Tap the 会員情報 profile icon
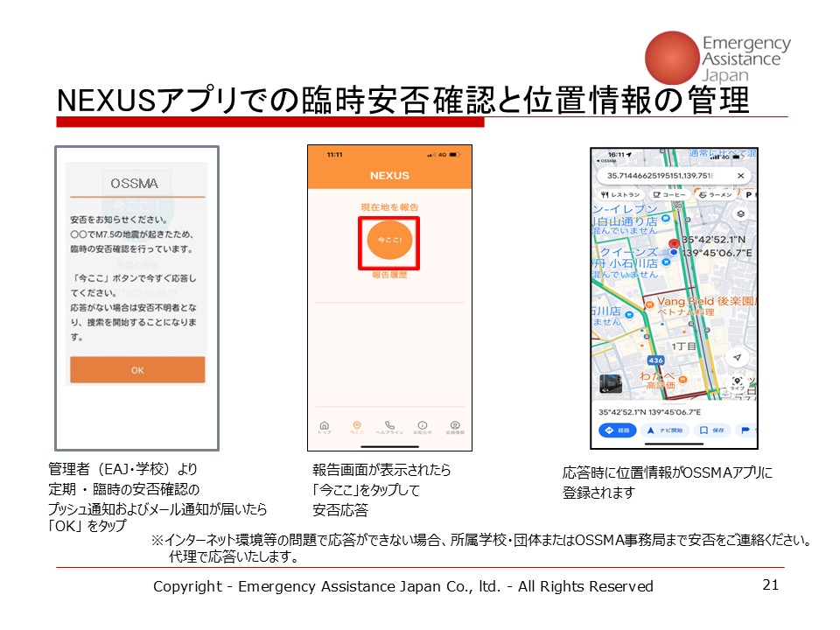Image resolution: width=840 pixels, height=630 pixels. (x=455, y=425)
